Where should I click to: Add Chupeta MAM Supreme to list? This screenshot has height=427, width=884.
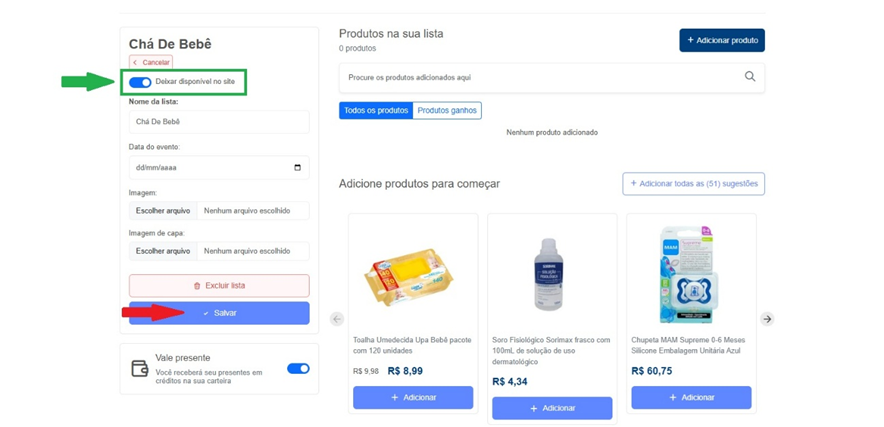pyautogui.click(x=691, y=397)
